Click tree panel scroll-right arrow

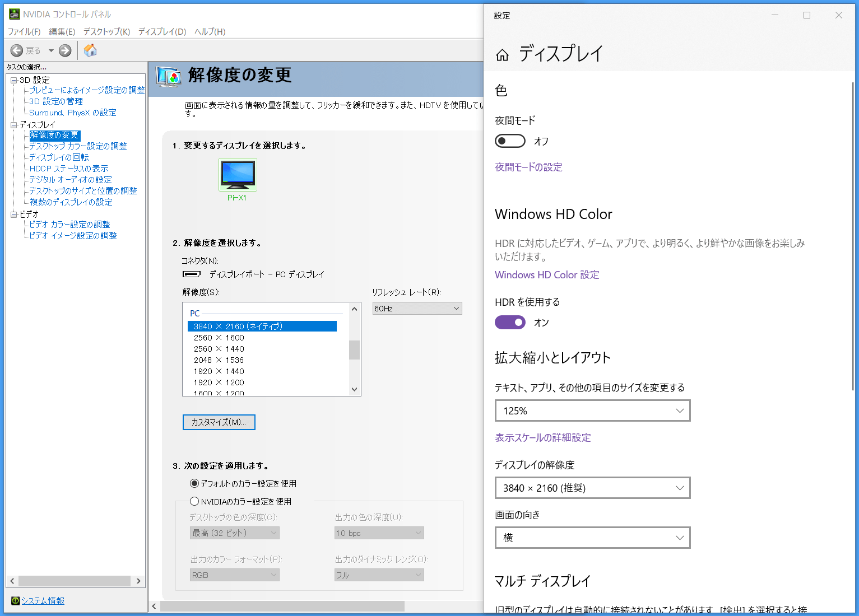pyautogui.click(x=139, y=581)
